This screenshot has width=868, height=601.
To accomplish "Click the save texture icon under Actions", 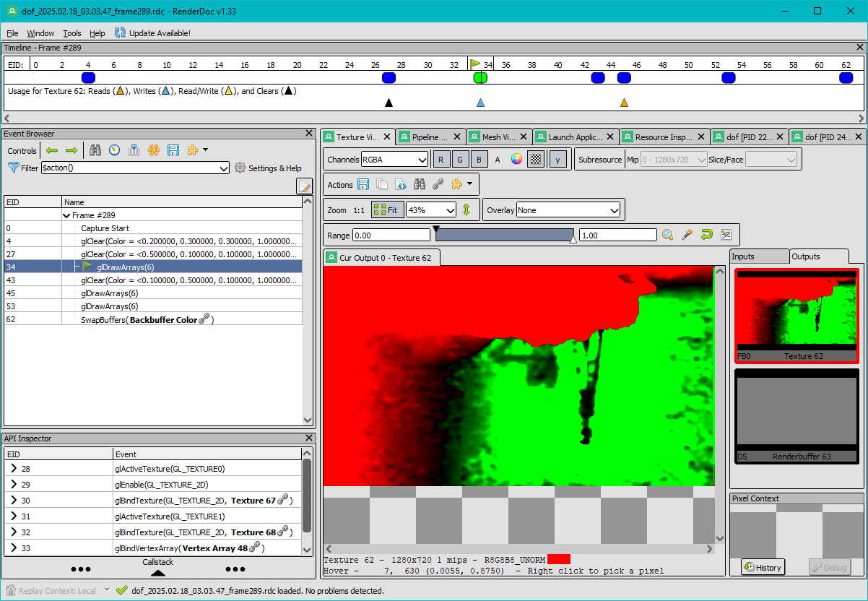I will click(x=363, y=184).
